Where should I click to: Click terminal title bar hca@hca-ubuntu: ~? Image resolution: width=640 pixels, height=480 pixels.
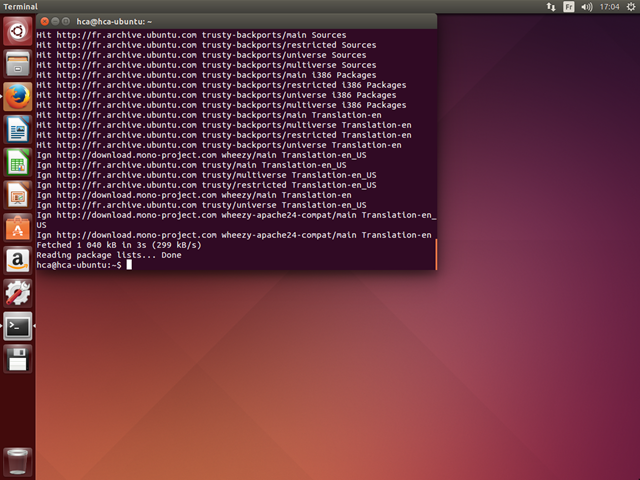(114, 22)
